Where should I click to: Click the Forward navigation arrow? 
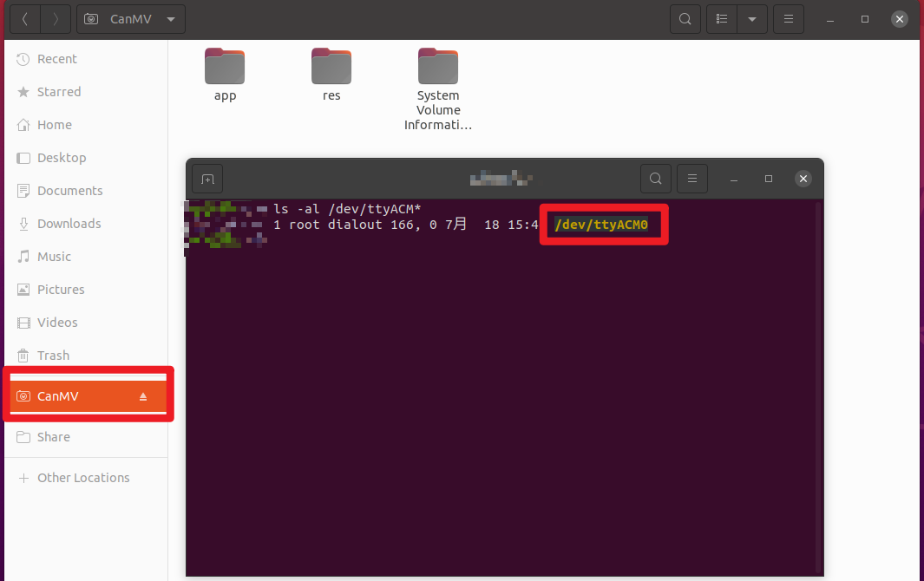coord(54,18)
